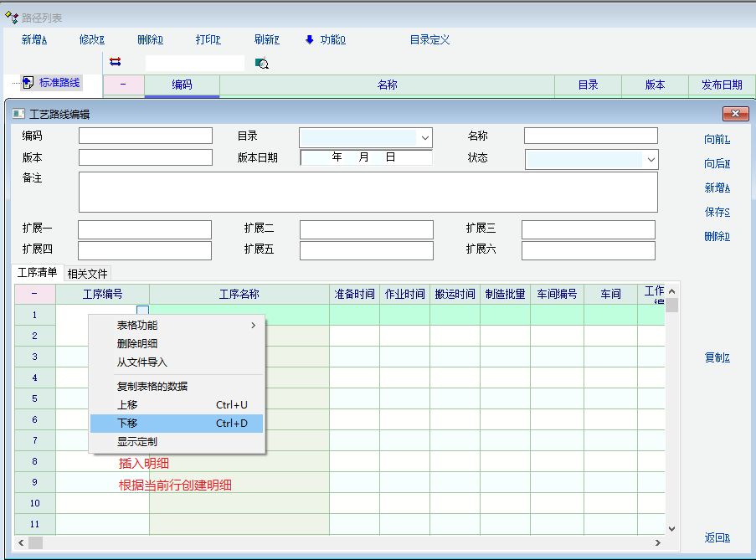This screenshot has width=756, height=560.
Task: Click the small lookup button in 工序编号 cell
Action: [142, 313]
